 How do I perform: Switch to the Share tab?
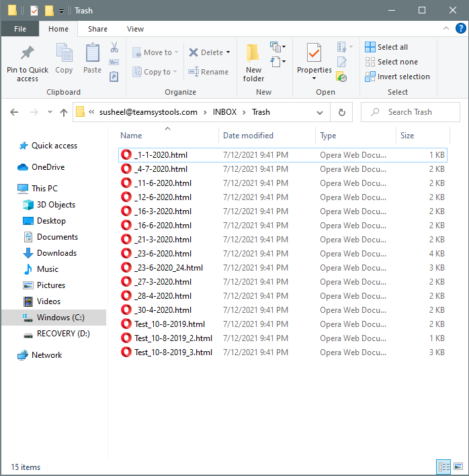pos(97,29)
